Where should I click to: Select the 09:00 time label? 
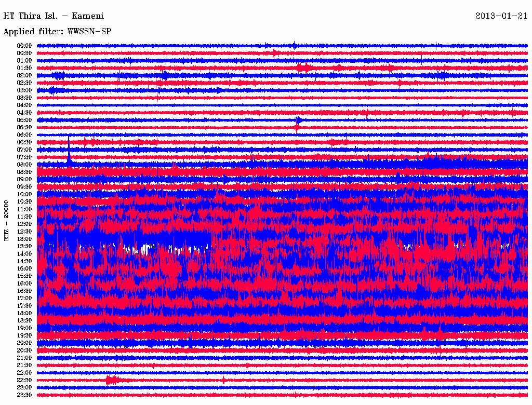[24, 180]
